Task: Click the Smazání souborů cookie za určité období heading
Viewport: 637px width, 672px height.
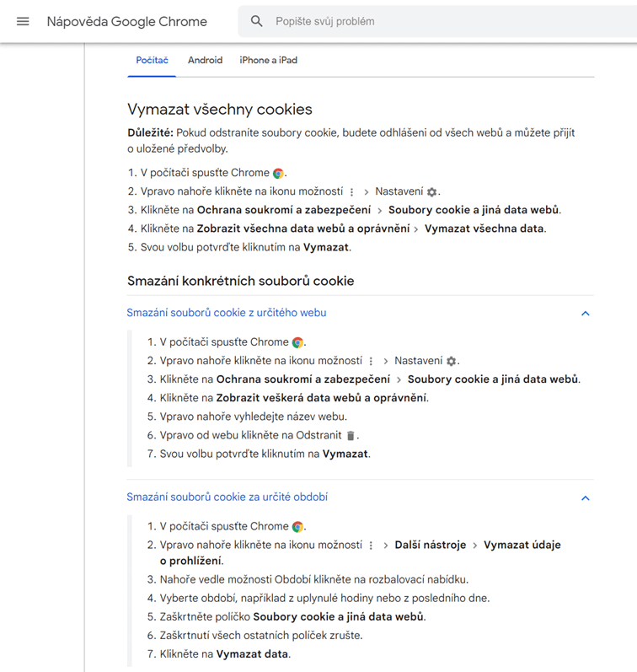Action: click(x=227, y=497)
